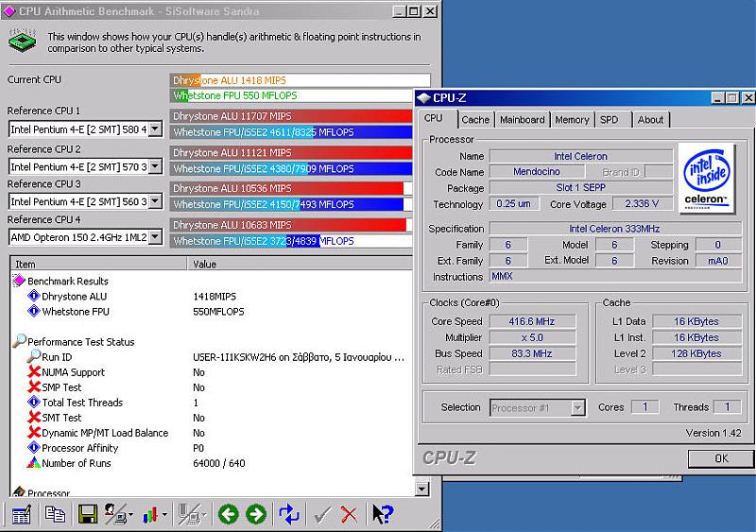This screenshot has height=532, width=756.
Task: Click the results list scroll-down arrow
Action: click(x=421, y=489)
